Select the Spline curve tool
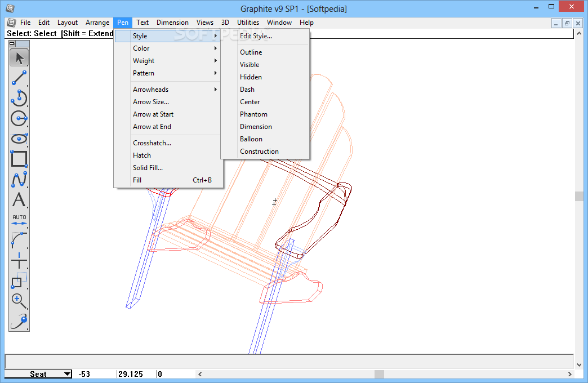This screenshot has height=383, width=588. (19, 179)
